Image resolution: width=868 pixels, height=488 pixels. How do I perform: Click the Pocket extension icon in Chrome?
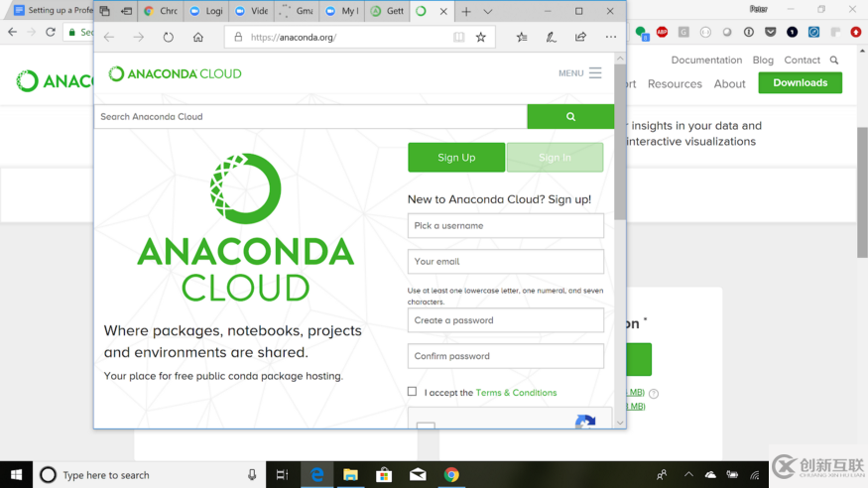pyautogui.click(x=770, y=32)
